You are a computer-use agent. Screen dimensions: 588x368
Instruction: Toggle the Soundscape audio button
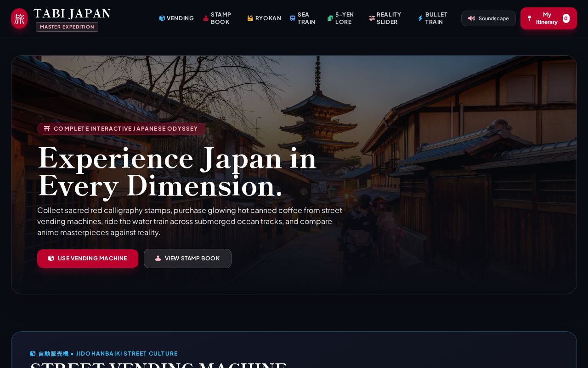(488, 18)
